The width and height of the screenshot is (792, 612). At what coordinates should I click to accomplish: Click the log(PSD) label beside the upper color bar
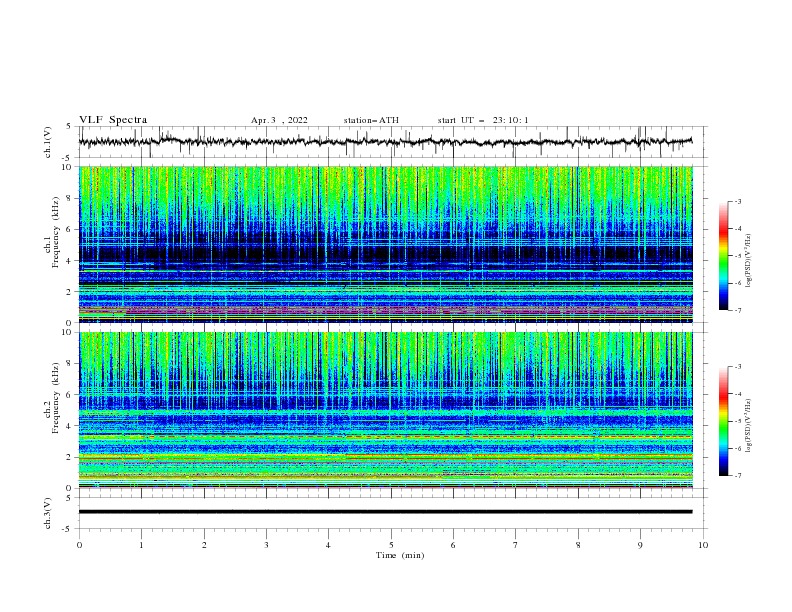pyautogui.click(x=748, y=261)
